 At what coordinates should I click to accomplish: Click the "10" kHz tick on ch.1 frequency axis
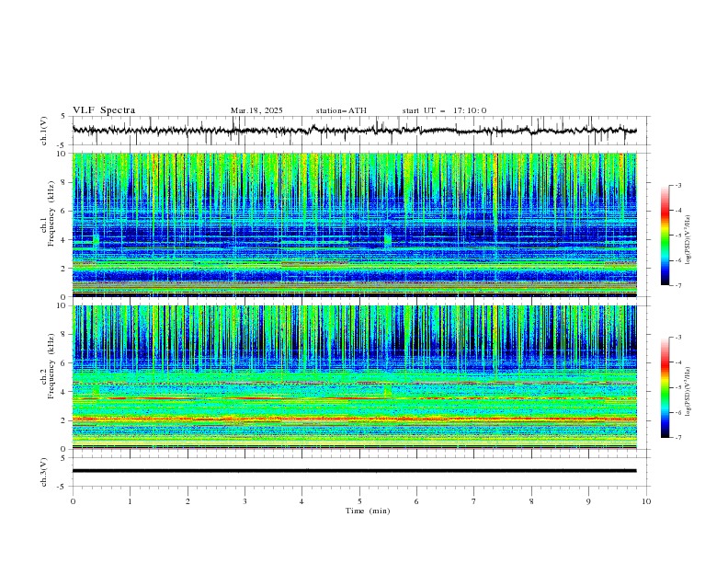63,154
